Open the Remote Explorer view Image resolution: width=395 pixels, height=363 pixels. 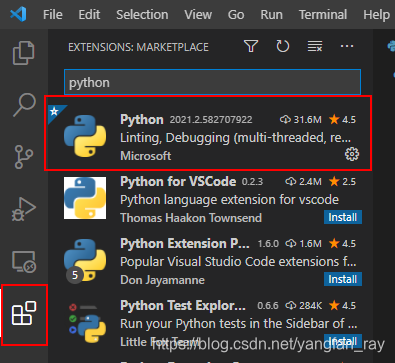pos(24,262)
